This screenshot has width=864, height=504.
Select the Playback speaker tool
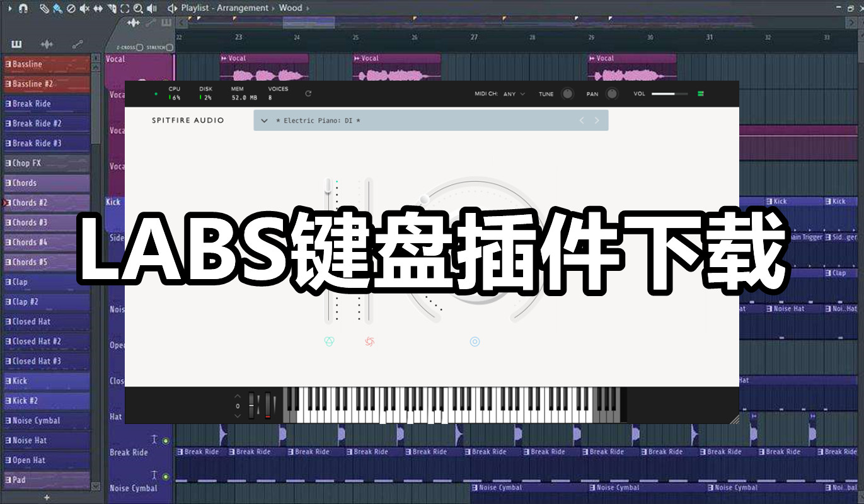(152, 8)
